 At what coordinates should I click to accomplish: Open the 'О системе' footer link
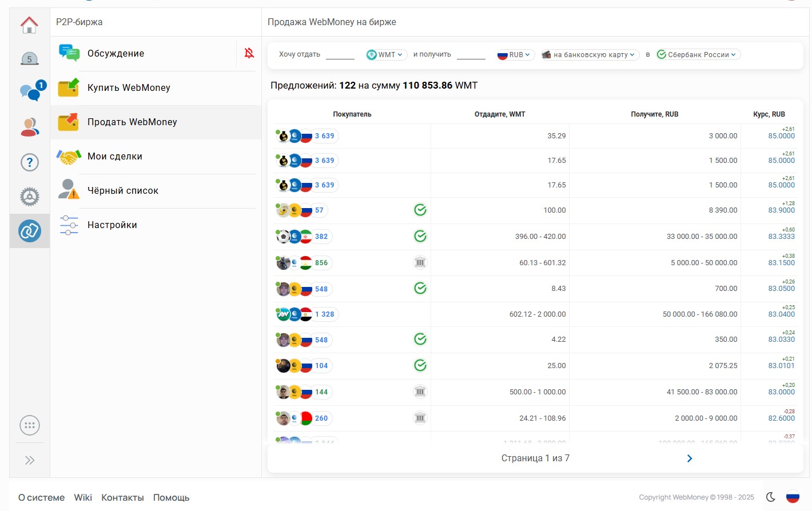pyautogui.click(x=42, y=498)
